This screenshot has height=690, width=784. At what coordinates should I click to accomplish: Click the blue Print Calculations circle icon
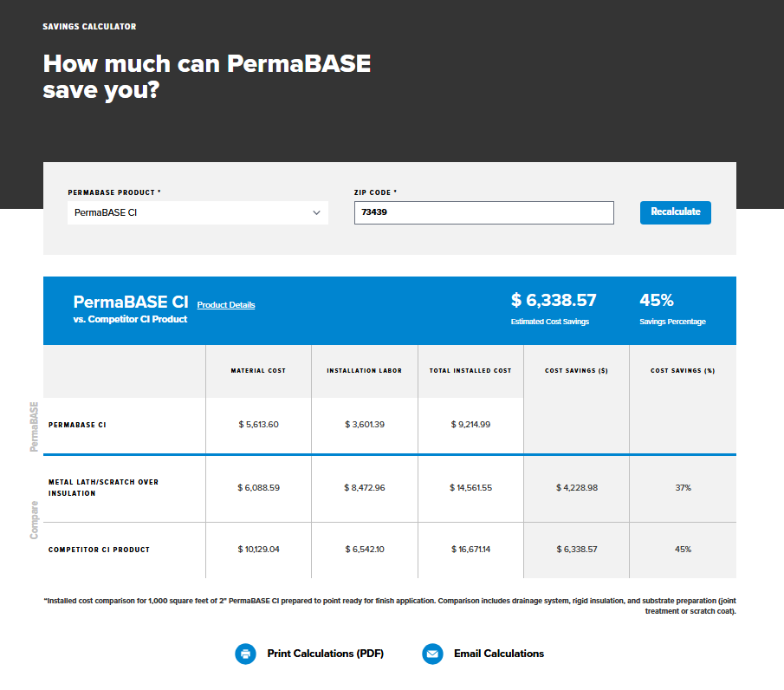tap(246, 654)
